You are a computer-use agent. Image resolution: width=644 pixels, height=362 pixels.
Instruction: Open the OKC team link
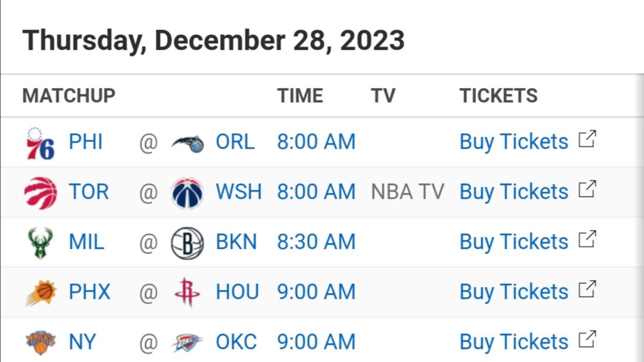pos(236,342)
